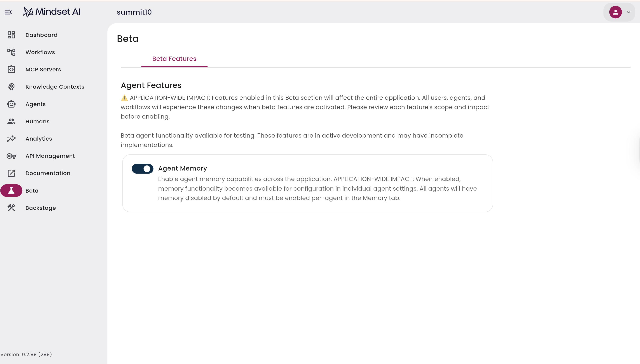Select the MCP Servers code icon
This screenshot has width=640, height=364.
click(x=11, y=69)
